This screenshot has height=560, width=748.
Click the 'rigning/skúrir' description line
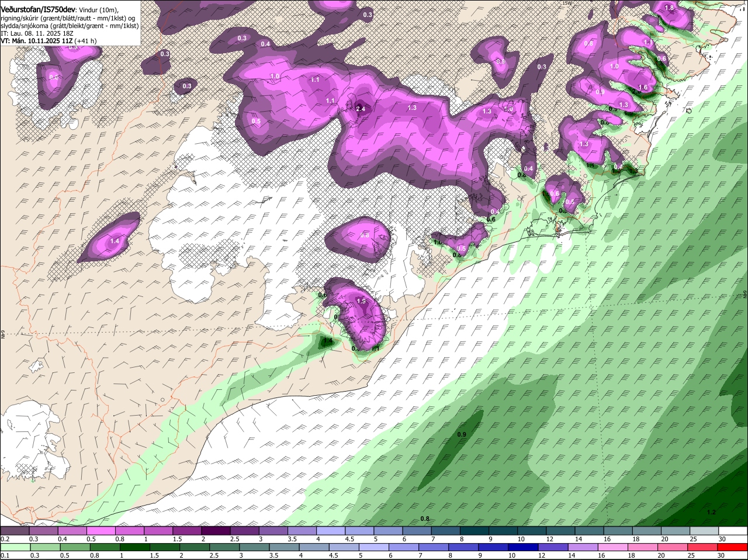click(68, 18)
